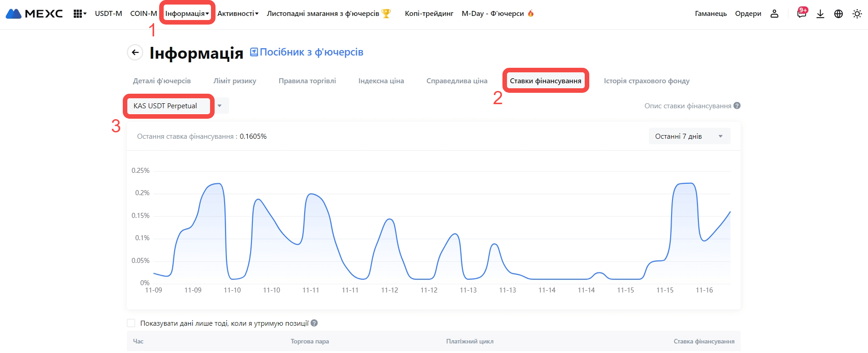This screenshot has height=353, width=868.
Task: Expand the Активності menu
Action: (x=237, y=14)
